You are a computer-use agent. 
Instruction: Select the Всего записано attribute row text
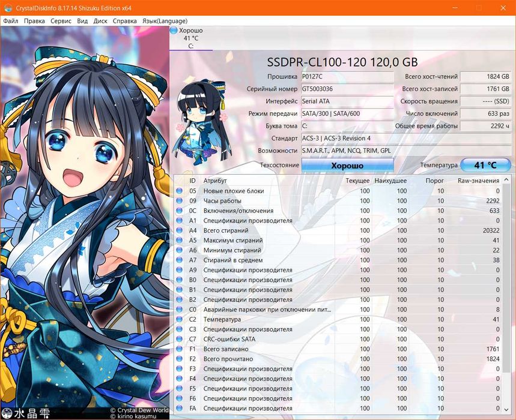226,349
